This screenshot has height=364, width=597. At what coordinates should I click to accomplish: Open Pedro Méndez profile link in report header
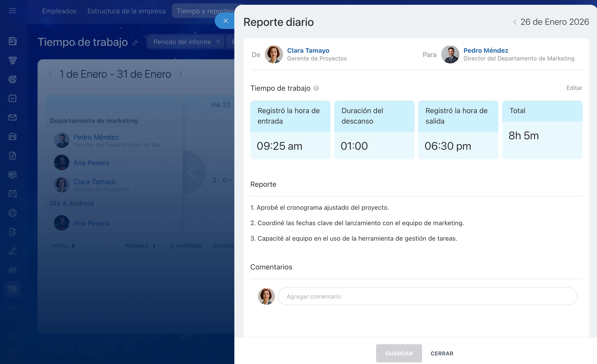(x=486, y=50)
